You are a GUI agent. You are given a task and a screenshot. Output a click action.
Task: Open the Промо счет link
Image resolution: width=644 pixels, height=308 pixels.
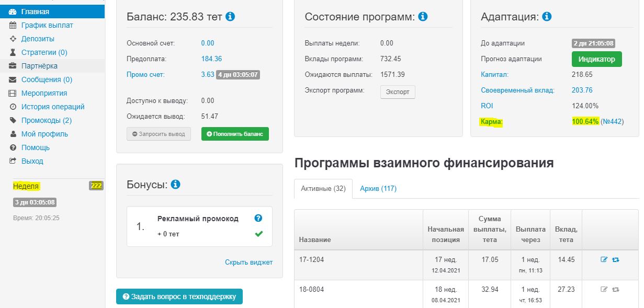145,75
